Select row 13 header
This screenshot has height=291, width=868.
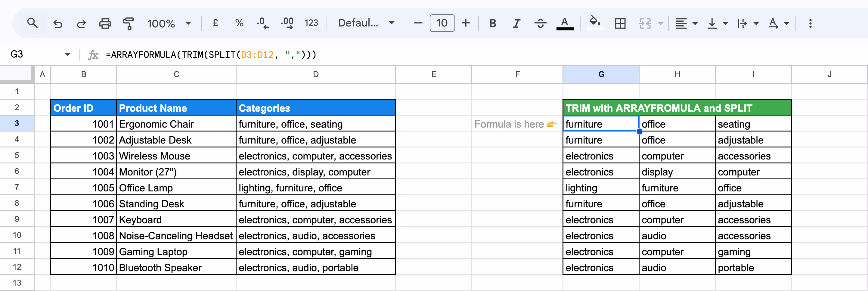tap(17, 283)
